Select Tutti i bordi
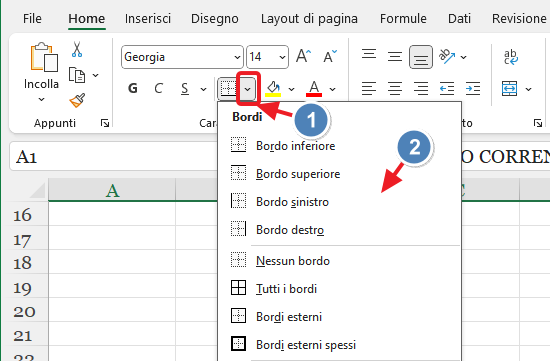Viewport: 550px width, 361px height. coord(339,289)
